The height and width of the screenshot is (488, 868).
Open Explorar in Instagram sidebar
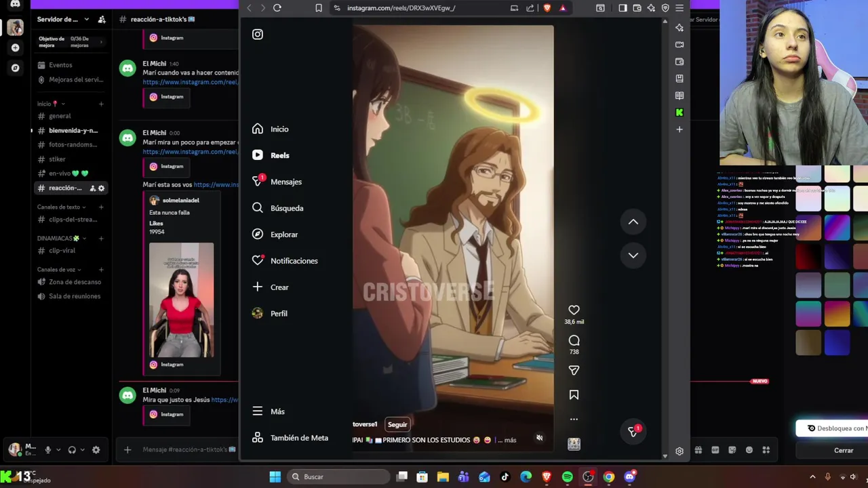[x=275, y=235]
